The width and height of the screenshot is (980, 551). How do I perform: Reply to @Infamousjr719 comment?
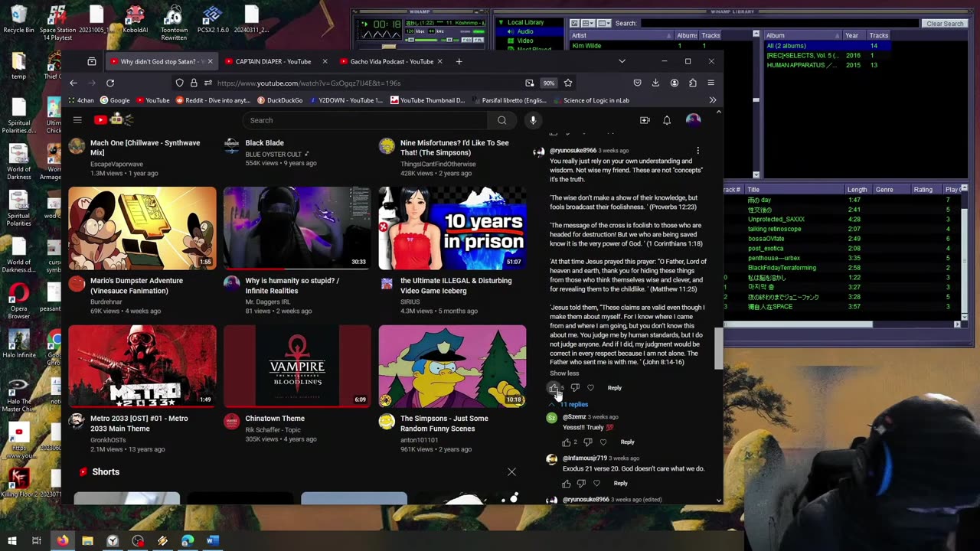pyautogui.click(x=620, y=484)
